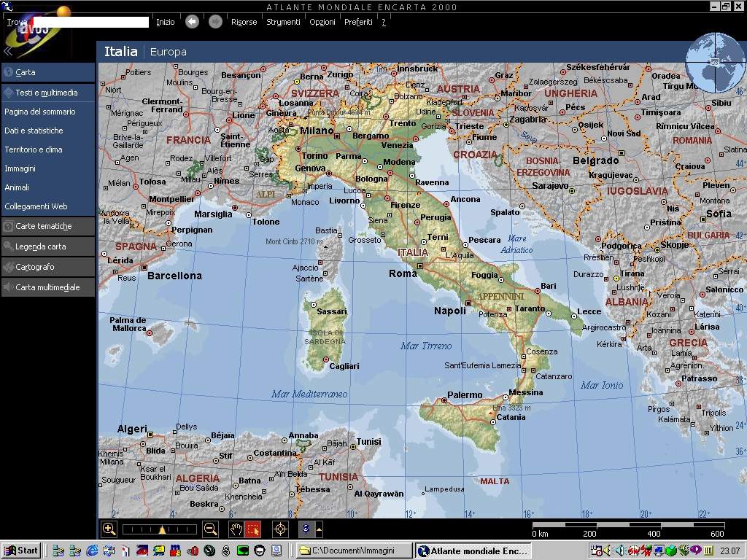Open the Windows Start button
This screenshot has height=560, width=747.
coord(21,551)
